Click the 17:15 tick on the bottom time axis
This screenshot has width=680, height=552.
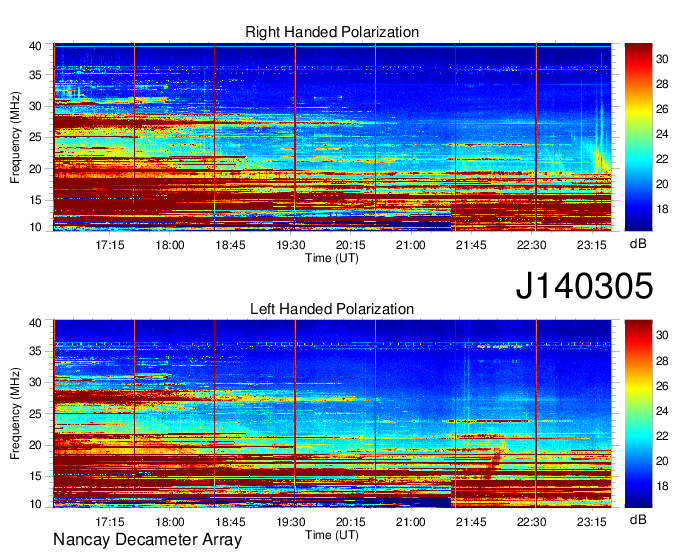click(x=109, y=522)
